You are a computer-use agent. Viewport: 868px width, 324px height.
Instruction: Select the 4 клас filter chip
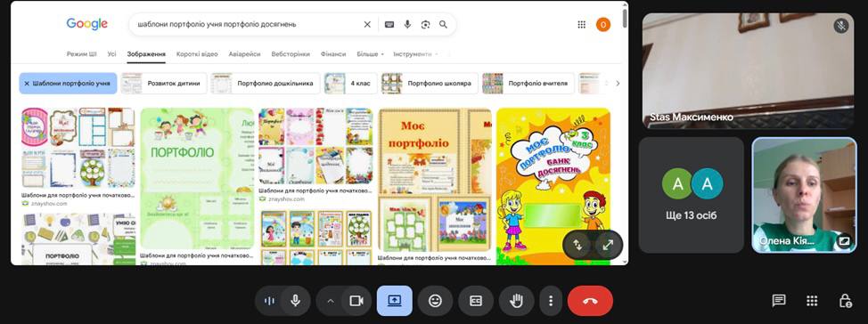(x=351, y=84)
